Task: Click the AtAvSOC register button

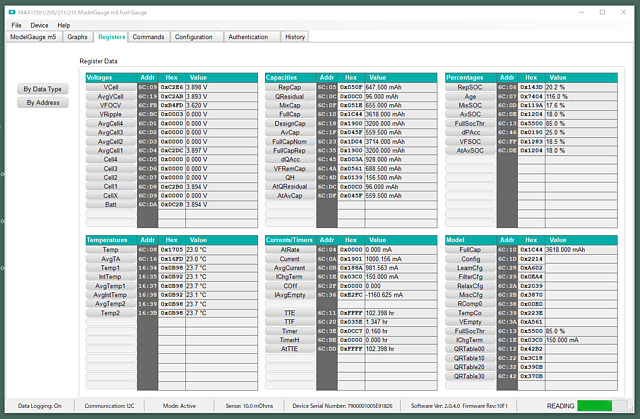Action: pyautogui.click(x=470, y=151)
